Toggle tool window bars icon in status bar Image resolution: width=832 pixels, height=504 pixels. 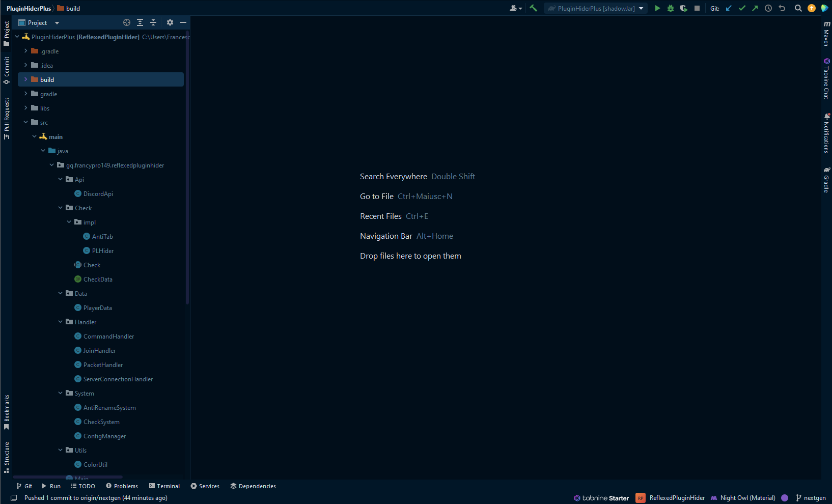14,498
